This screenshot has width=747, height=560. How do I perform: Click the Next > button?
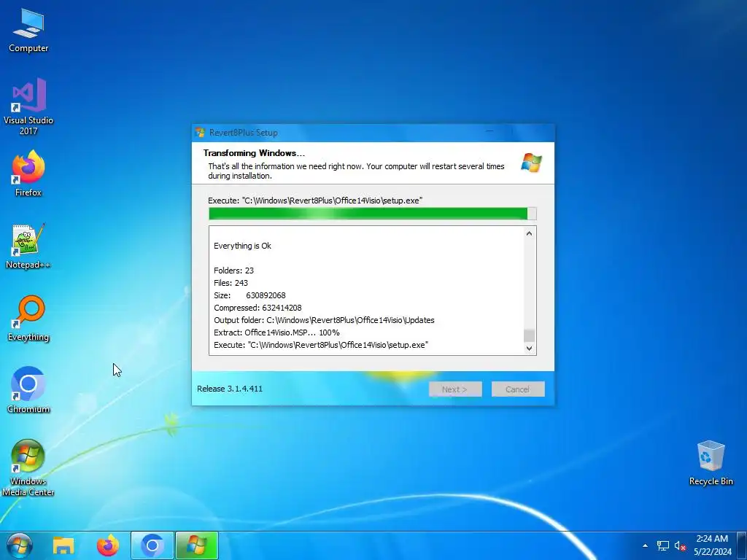click(455, 389)
